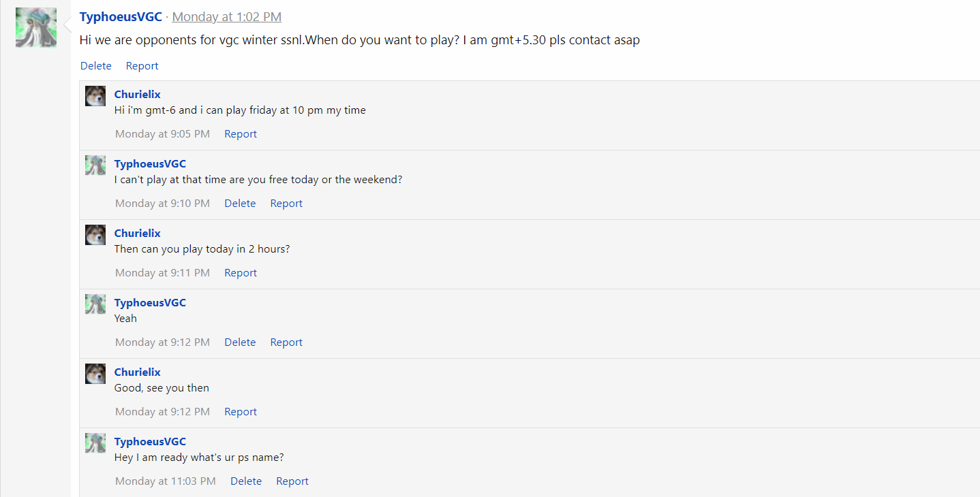Delete the comment posted at 9:10 PM

click(x=240, y=204)
